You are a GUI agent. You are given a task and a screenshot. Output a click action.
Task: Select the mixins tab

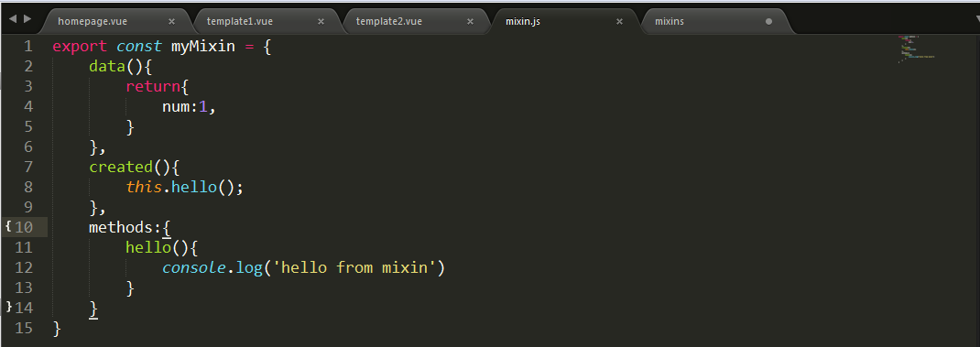(x=670, y=21)
